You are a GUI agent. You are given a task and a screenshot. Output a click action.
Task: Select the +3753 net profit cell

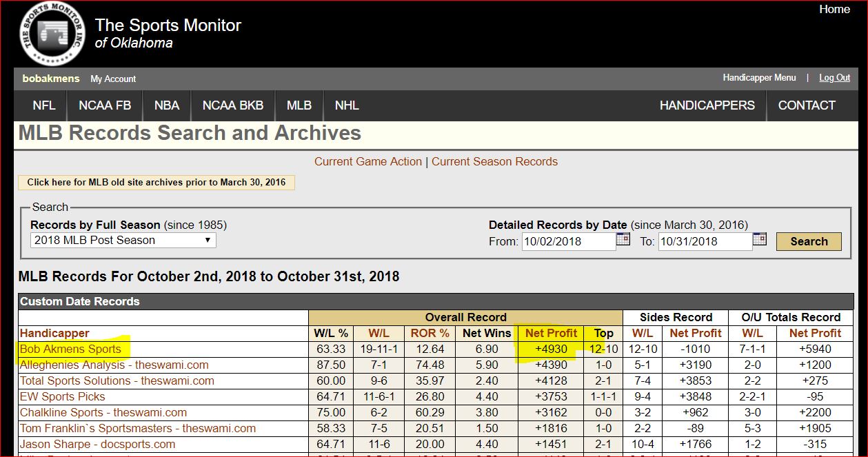[550, 396]
